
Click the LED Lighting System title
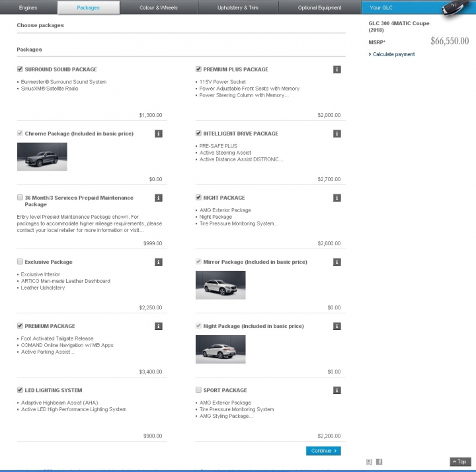pos(54,390)
